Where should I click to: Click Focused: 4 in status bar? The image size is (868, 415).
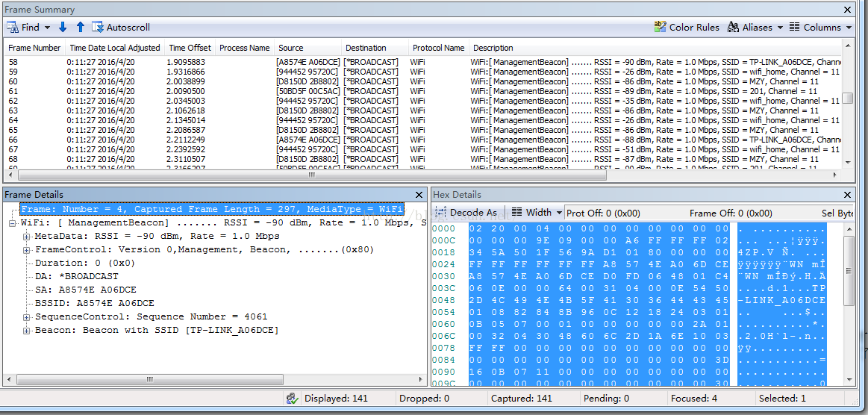pyautogui.click(x=694, y=399)
